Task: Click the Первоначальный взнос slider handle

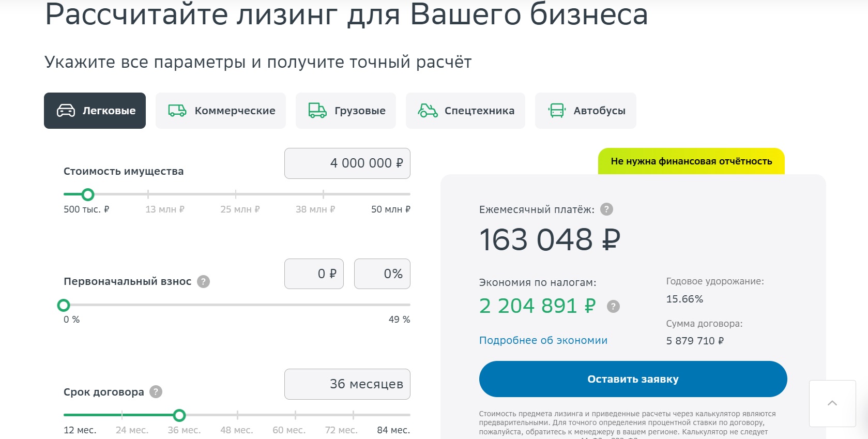Action: [64, 305]
